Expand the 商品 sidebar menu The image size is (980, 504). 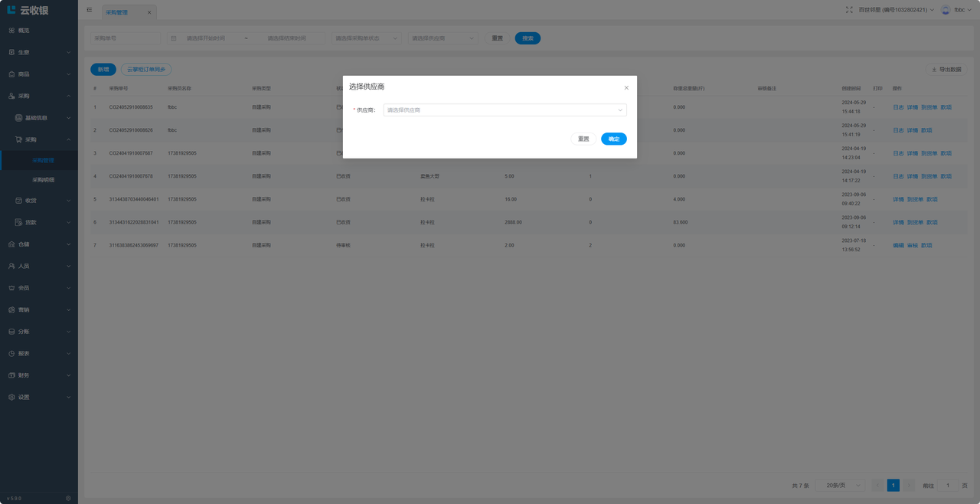pos(38,74)
